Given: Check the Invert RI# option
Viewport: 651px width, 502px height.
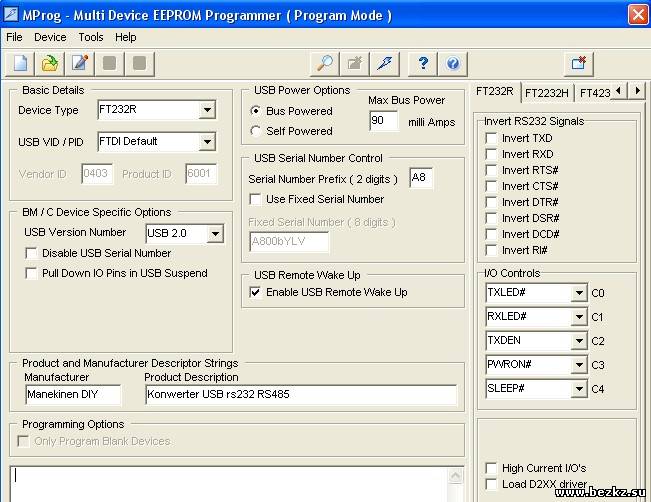Looking at the screenshot, I should point(491,250).
